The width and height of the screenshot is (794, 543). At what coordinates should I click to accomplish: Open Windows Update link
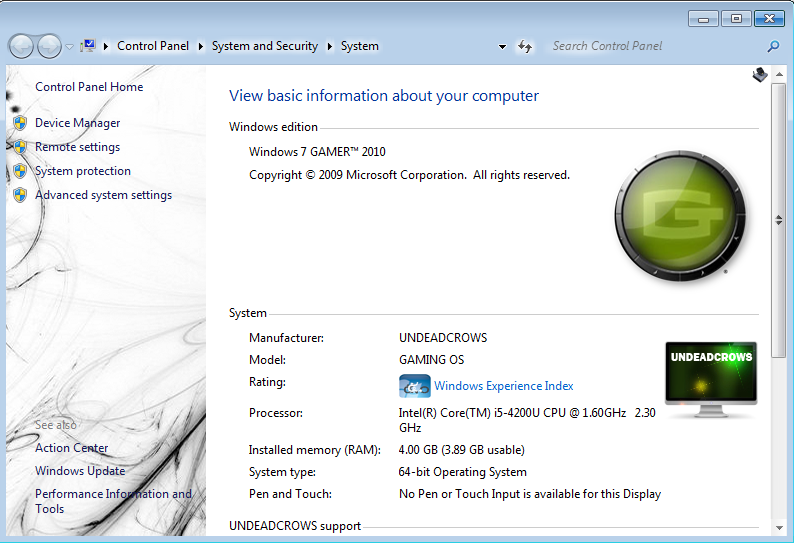pos(80,471)
